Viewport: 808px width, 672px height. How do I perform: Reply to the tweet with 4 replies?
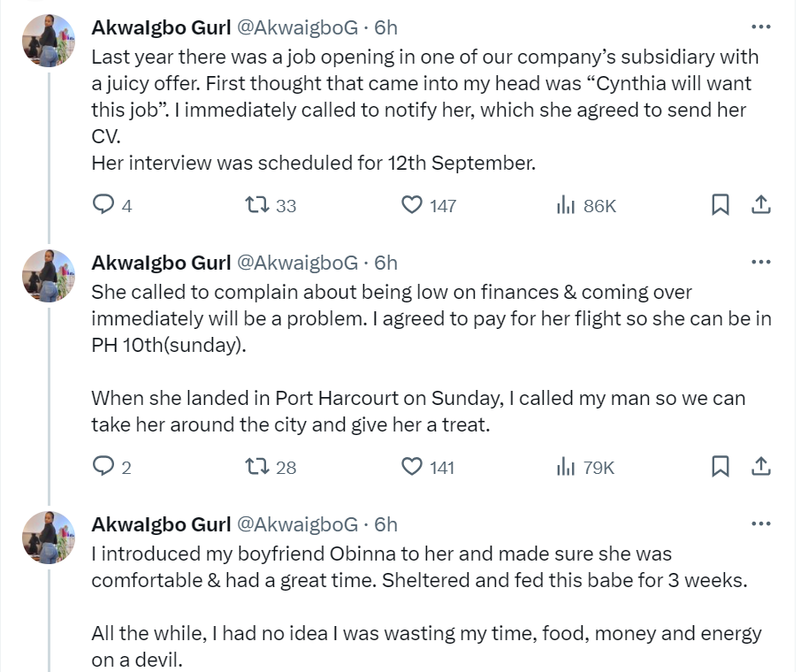coord(105,205)
